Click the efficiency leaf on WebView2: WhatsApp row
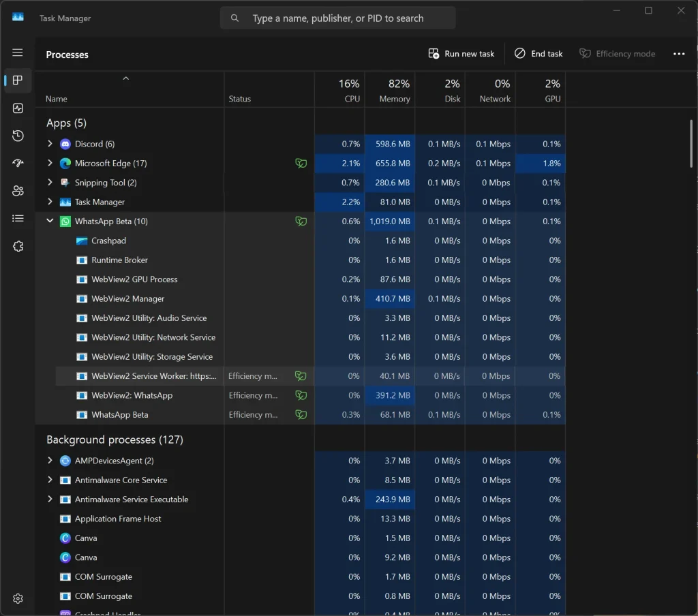 301,395
